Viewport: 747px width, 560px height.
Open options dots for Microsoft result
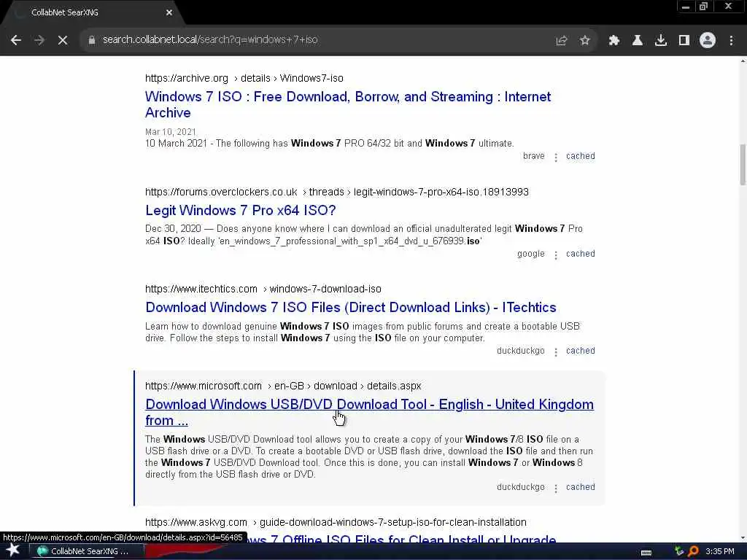[555, 488]
